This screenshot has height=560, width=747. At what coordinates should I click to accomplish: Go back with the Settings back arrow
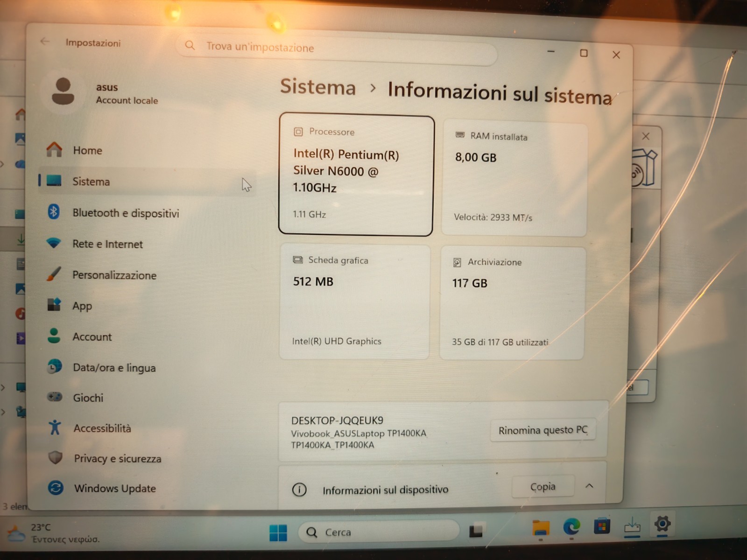click(x=45, y=42)
